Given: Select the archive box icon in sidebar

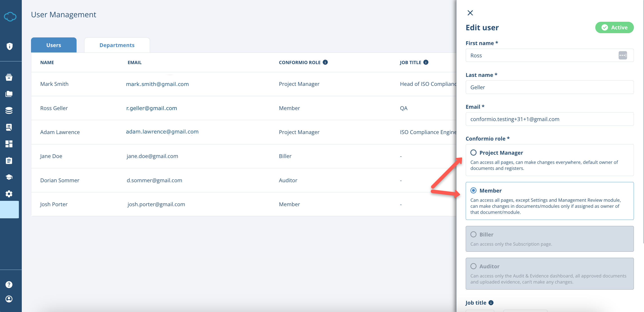Looking at the screenshot, I should click(x=9, y=77).
